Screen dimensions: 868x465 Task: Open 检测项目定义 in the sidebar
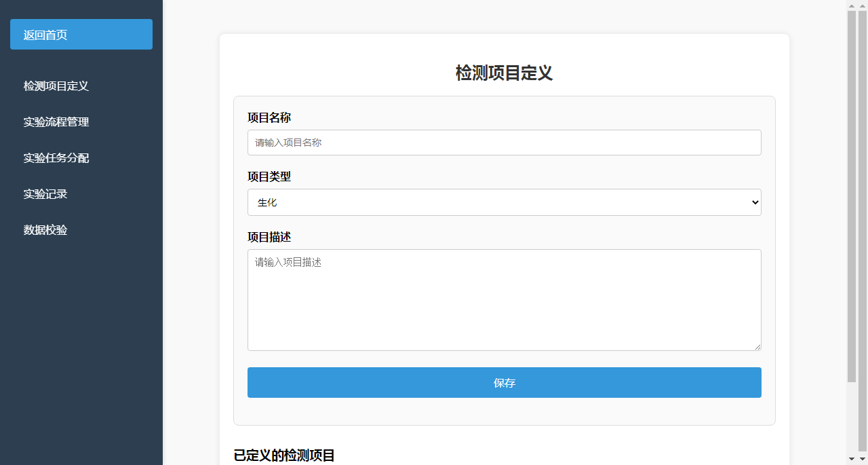click(81, 86)
